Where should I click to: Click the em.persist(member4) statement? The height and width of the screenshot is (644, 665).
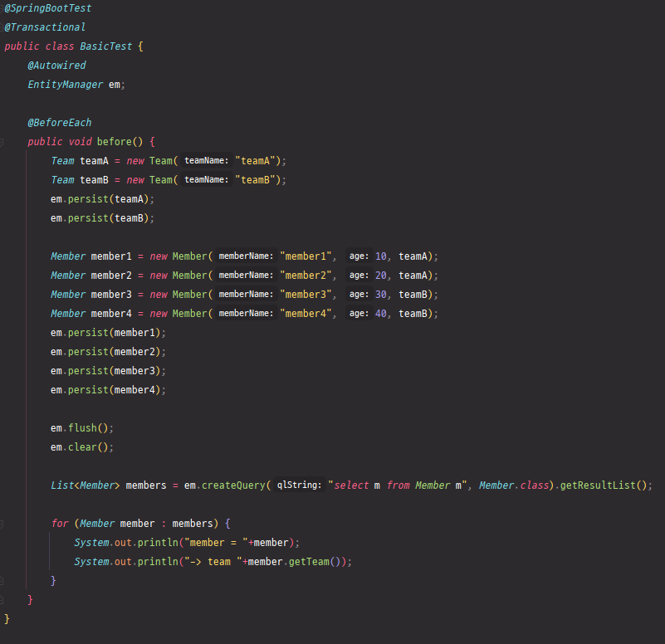click(108, 389)
